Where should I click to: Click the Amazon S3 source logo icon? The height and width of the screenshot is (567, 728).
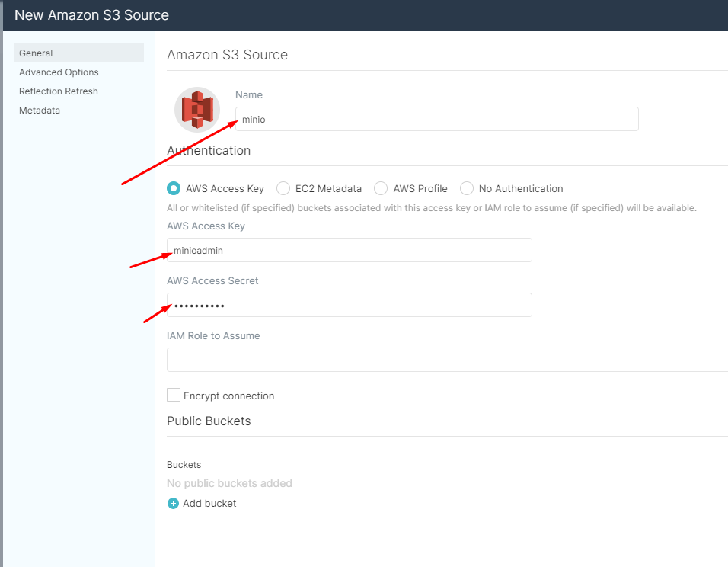[197, 110]
